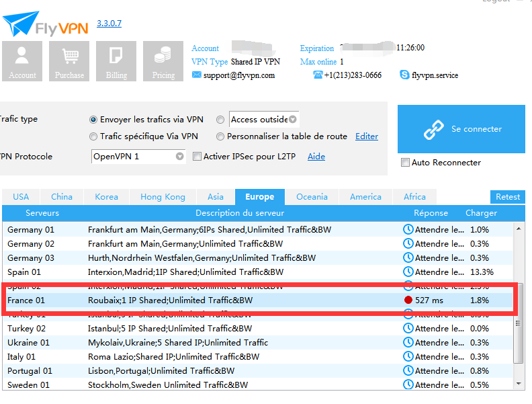
Task: Click the server list scrollbar thumb
Action: point(518,323)
